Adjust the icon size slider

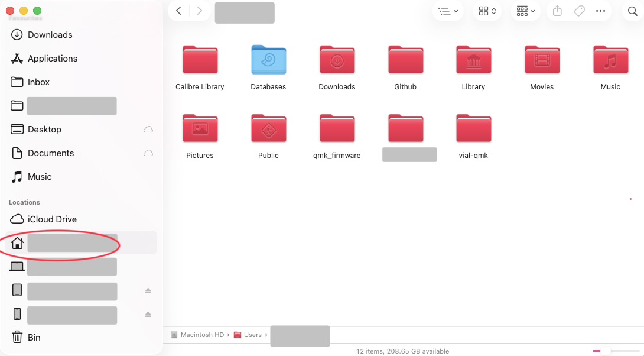(x=605, y=351)
